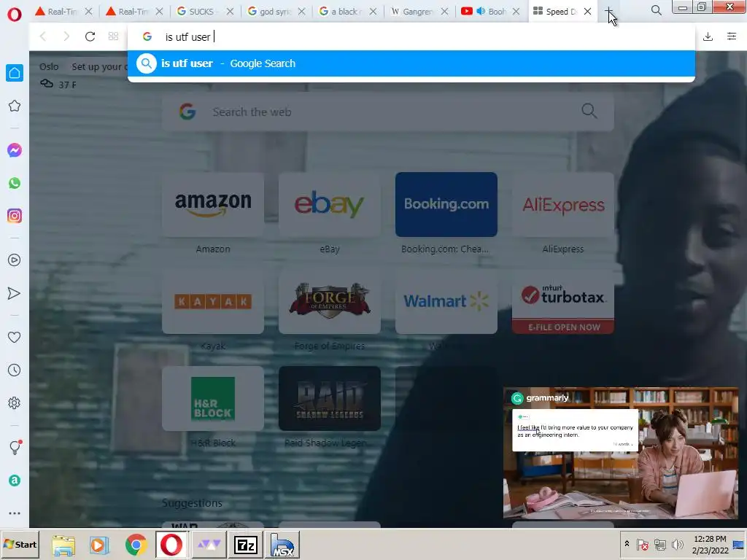The height and width of the screenshot is (560, 747).
Task: Go forward to the next page
Action: pos(66,36)
